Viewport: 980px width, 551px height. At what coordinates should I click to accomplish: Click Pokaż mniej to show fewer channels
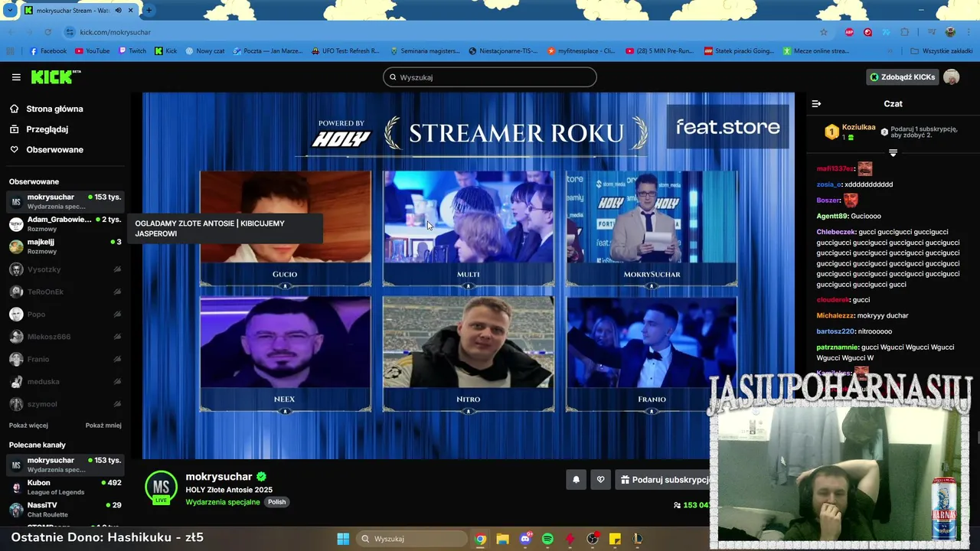(x=103, y=425)
